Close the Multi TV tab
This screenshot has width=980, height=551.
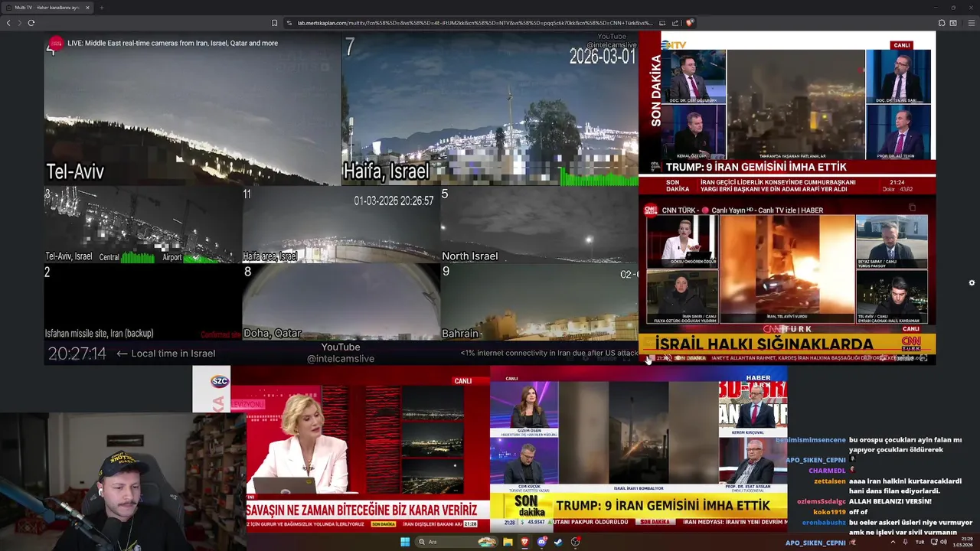point(87,8)
